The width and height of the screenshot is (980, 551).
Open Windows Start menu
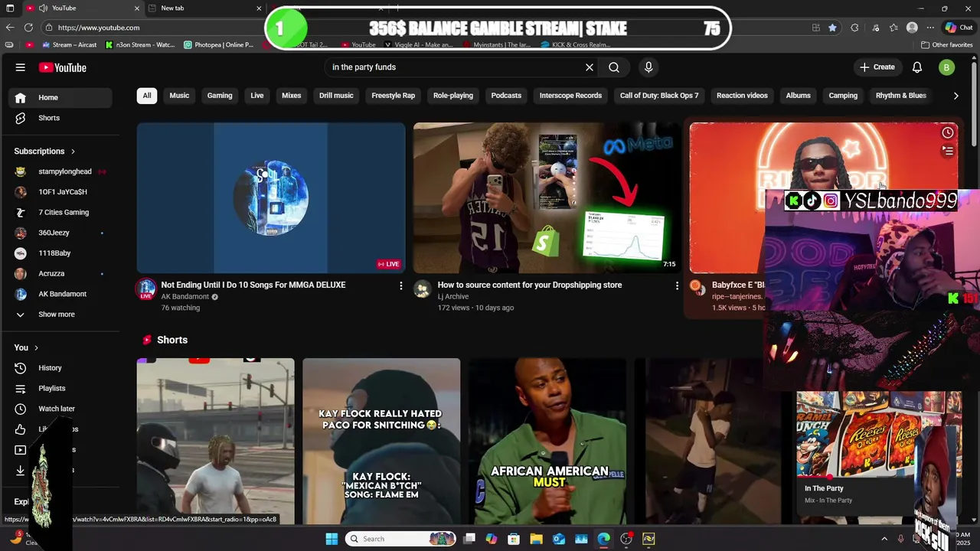332,539
